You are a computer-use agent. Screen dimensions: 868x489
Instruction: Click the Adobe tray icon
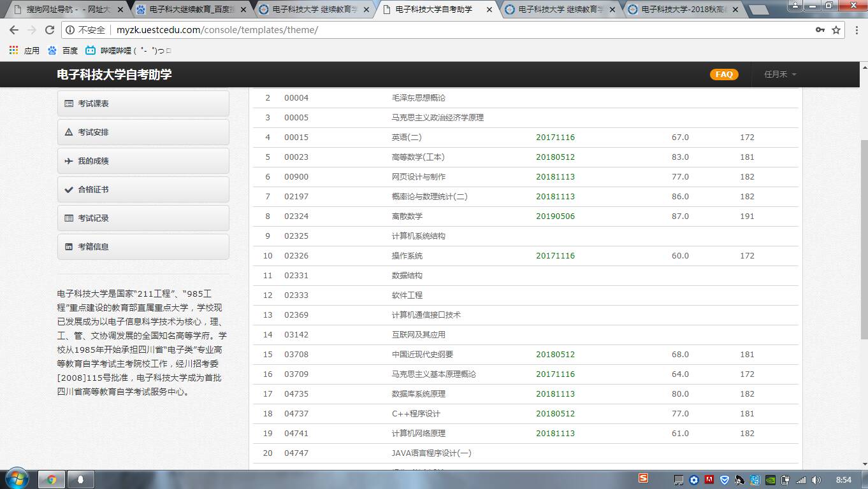pos(709,480)
